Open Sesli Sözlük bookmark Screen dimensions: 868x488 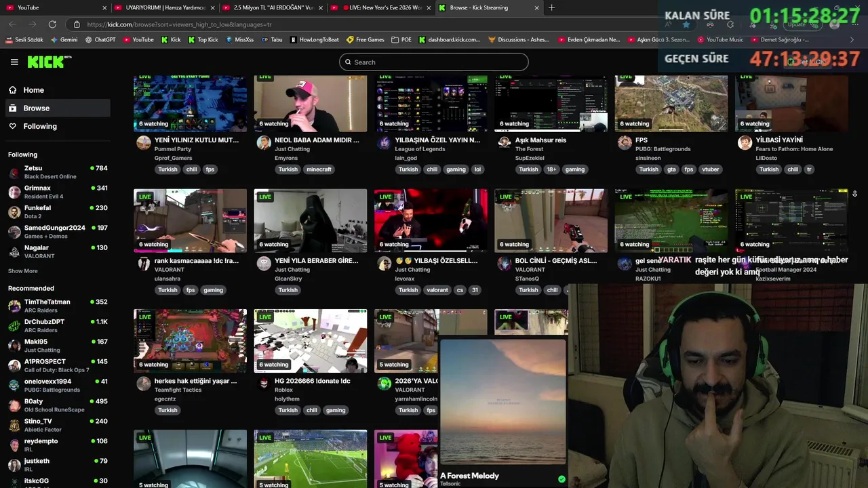(24, 39)
